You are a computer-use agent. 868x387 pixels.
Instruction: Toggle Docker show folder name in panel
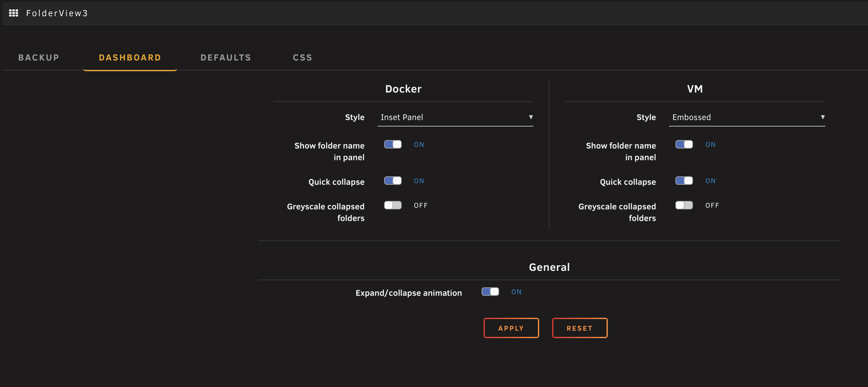click(x=393, y=145)
